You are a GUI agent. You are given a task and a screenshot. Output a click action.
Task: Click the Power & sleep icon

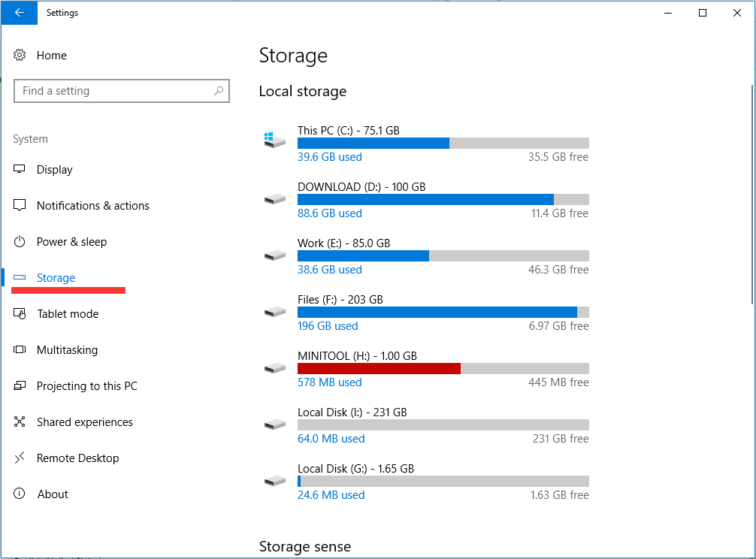(x=20, y=242)
